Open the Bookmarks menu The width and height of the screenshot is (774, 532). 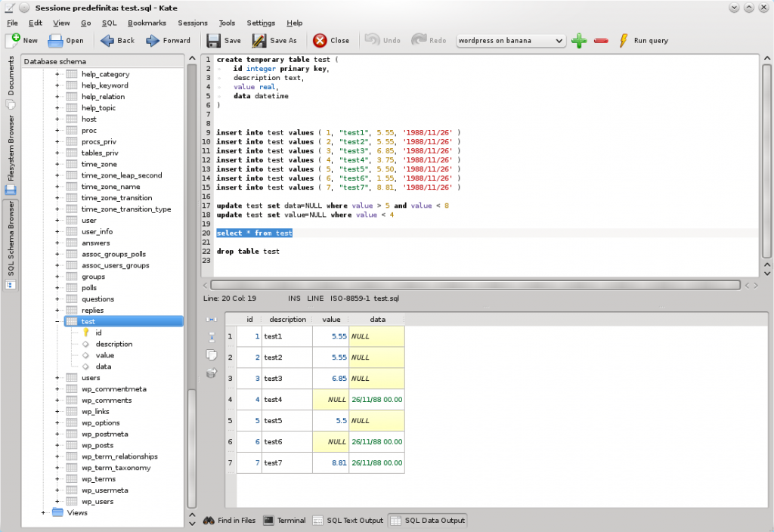[x=147, y=23]
